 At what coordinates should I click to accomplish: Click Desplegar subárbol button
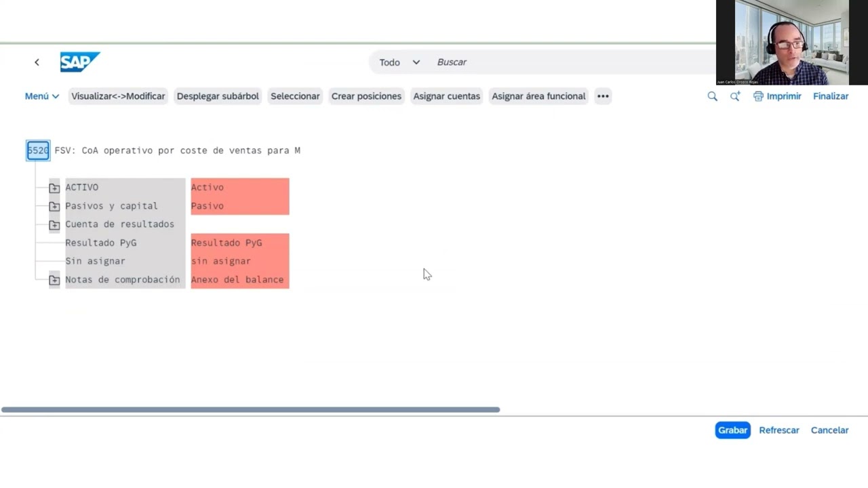pyautogui.click(x=218, y=96)
